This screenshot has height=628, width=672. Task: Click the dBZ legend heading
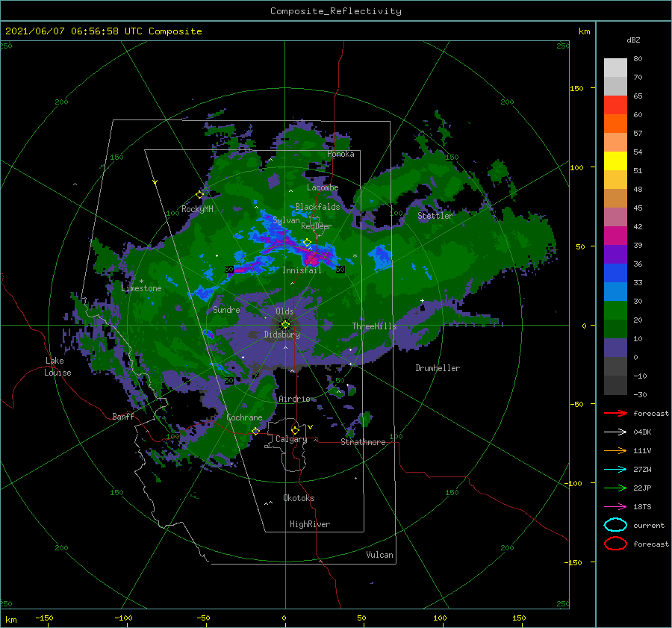coord(633,40)
